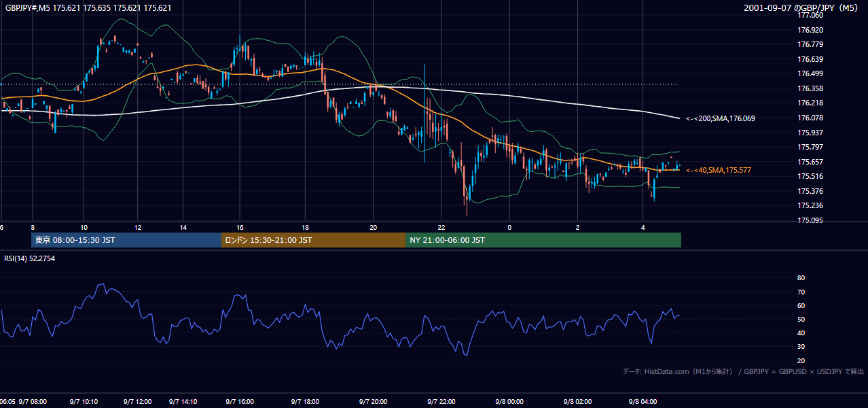Select the 東京 08:00-15:30 JST session bar
Screen dimensions: 868x408
[126, 240]
